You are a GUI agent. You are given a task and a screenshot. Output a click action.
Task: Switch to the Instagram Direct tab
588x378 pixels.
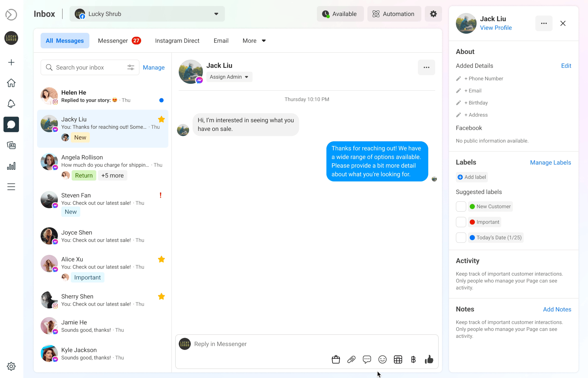tap(177, 41)
